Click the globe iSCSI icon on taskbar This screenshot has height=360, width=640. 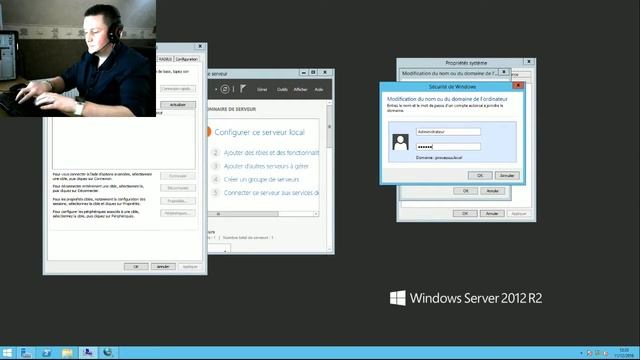(x=108, y=353)
